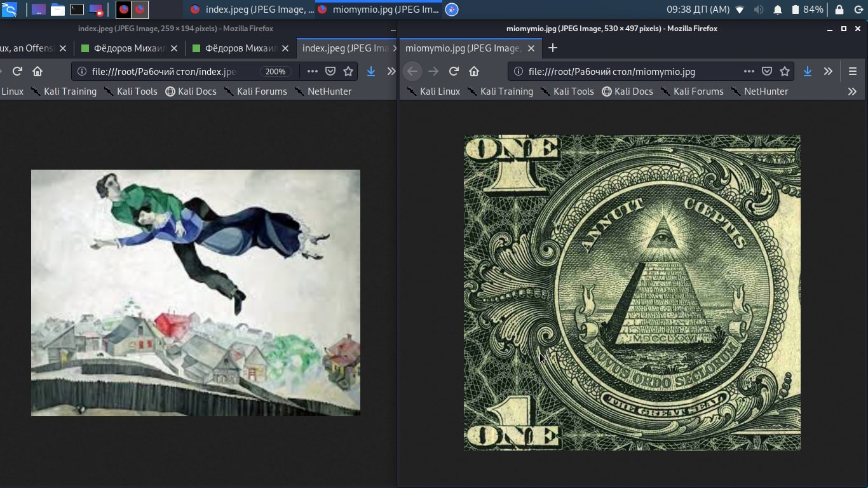Bookmark miomymio.jpg with the star icon
The width and height of the screenshot is (868, 488).
pyautogui.click(x=785, y=71)
